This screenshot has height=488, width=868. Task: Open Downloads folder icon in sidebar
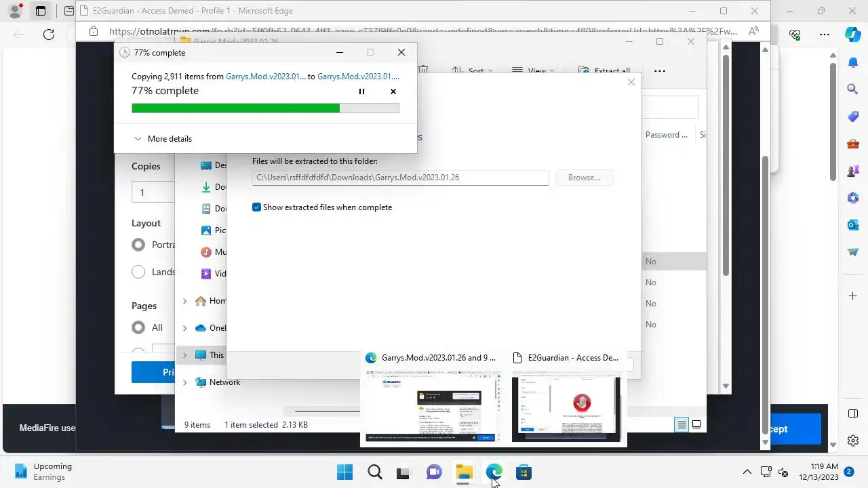point(206,187)
